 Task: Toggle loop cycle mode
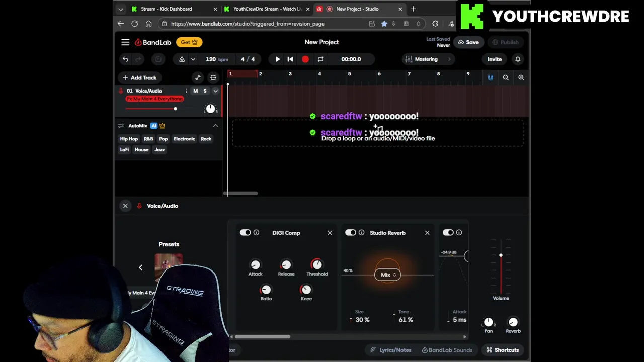click(320, 59)
